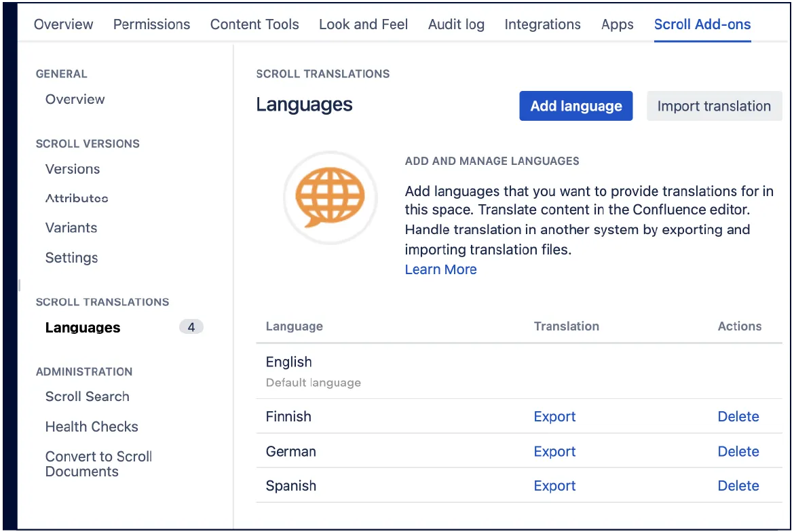The height and width of the screenshot is (532, 794).
Task: Open the Overview tab
Action: click(x=63, y=24)
